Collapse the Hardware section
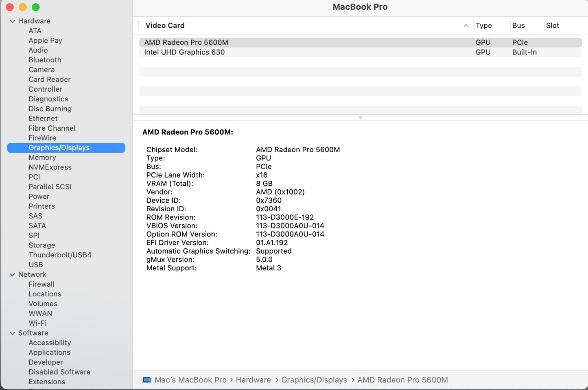 coord(12,21)
